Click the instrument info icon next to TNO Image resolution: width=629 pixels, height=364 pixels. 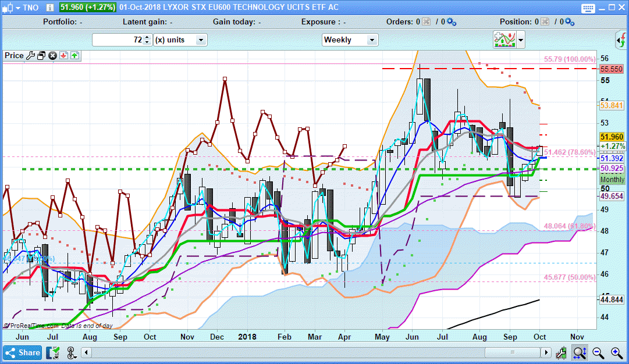pos(49,7)
